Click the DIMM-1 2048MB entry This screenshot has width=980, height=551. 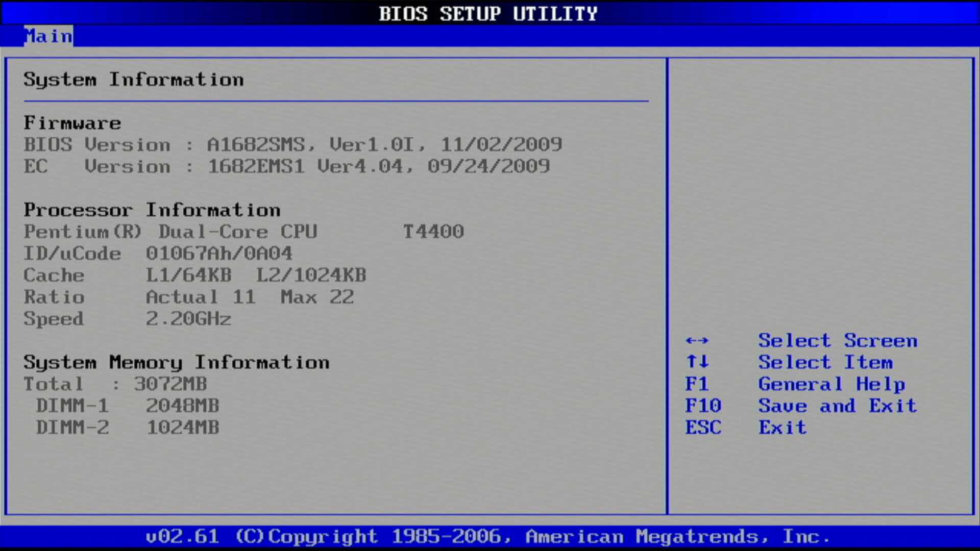tap(127, 406)
